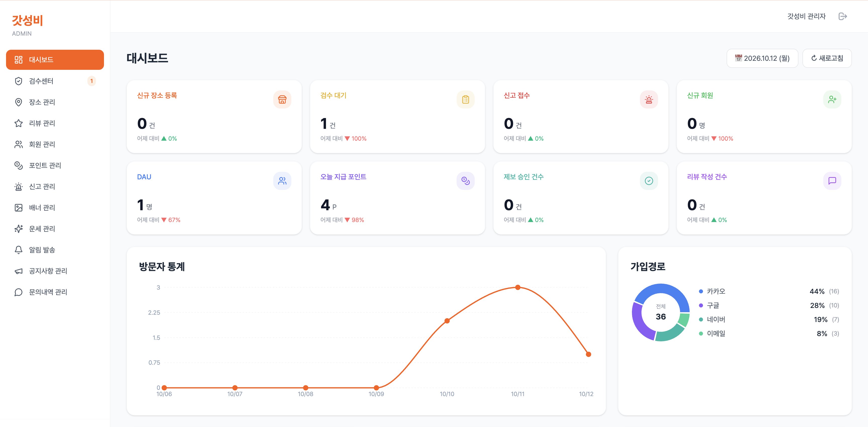The height and width of the screenshot is (427, 868).
Task: Select the 10/06 data point on chart
Action: point(164,388)
